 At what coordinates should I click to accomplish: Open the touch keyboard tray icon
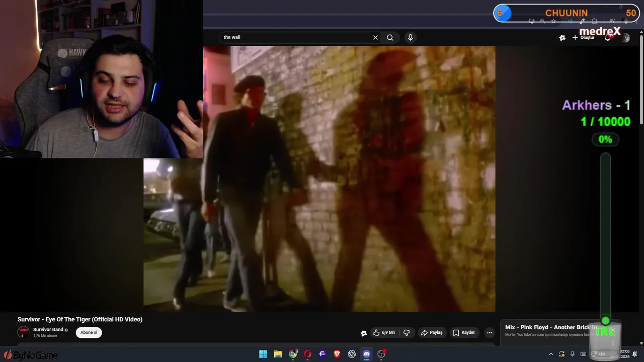point(583,354)
